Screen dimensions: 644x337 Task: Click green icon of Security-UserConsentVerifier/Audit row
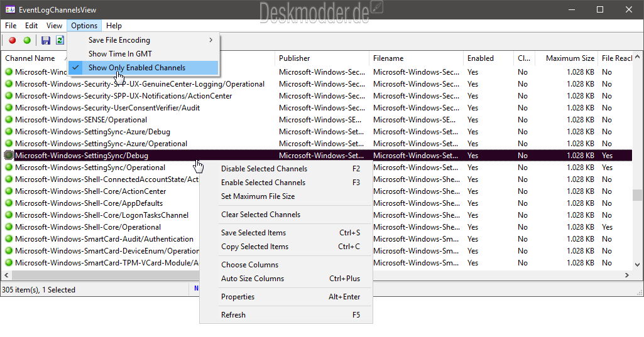pos(9,108)
